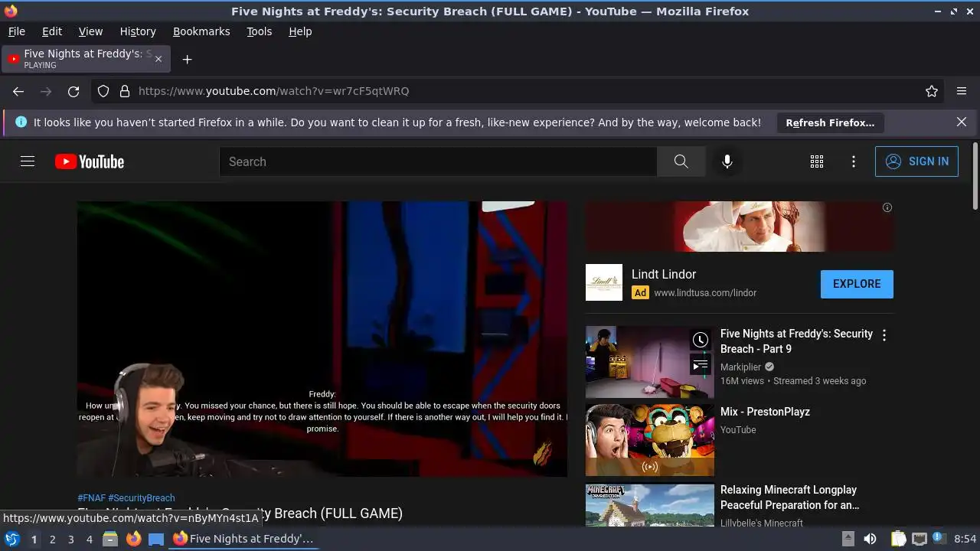Open the network connection tray icon
Image resolution: width=980 pixels, height=551 pixels.
pyautogui.click(x=920, y=539)
